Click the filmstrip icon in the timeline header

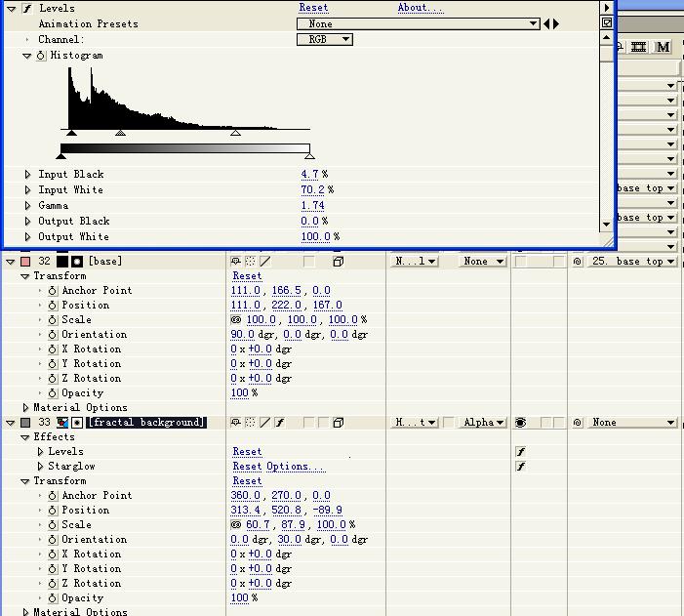click(639, 47)
